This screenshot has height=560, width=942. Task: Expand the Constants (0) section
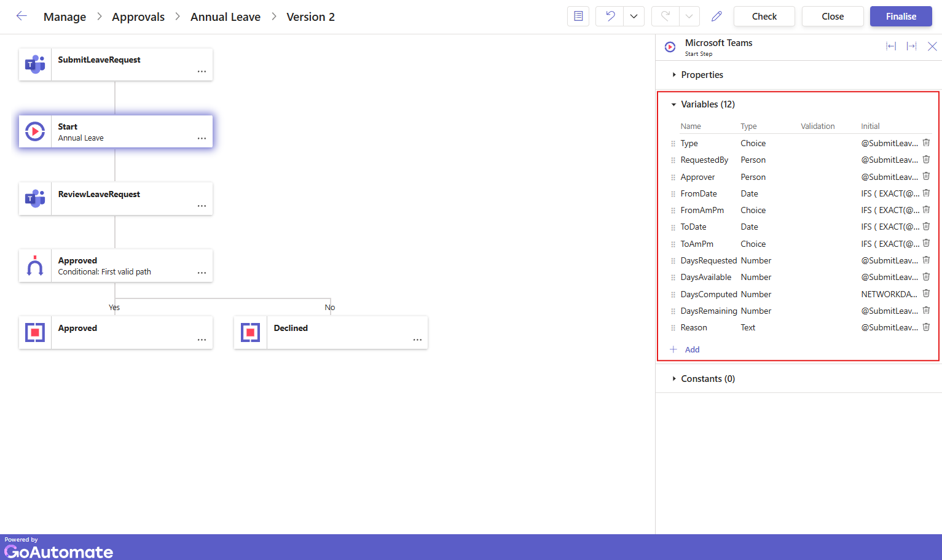(707, 379)
